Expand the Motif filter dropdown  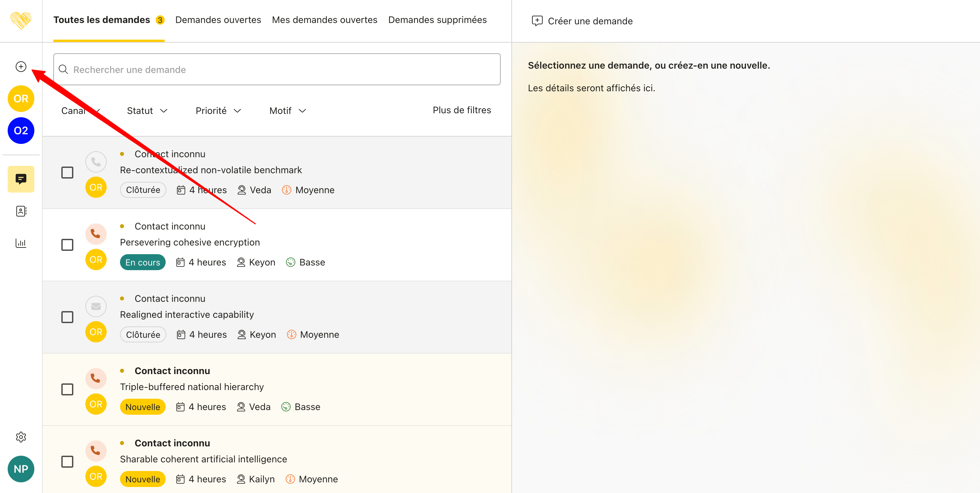(x=287, y=111)
